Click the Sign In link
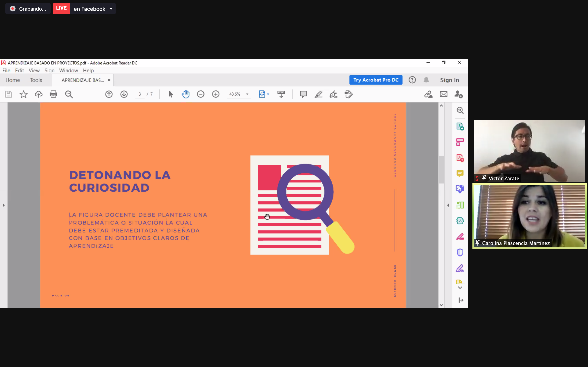 pos(450,80)
